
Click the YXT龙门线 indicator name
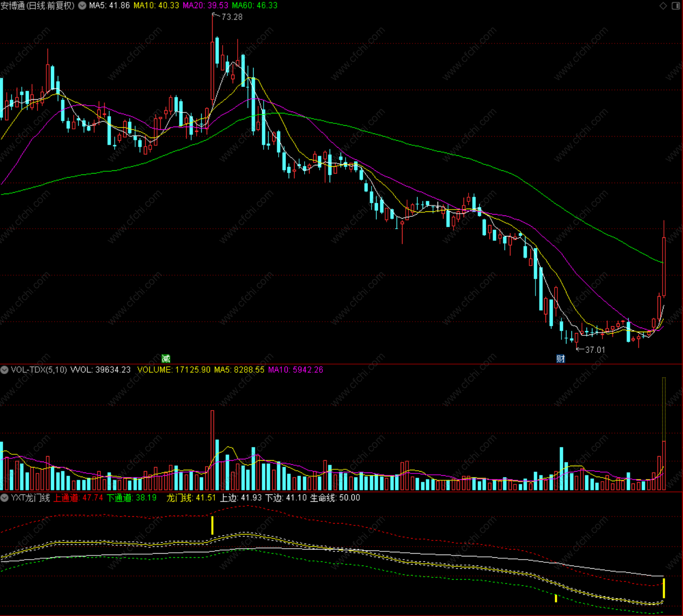tap(31, 498)
